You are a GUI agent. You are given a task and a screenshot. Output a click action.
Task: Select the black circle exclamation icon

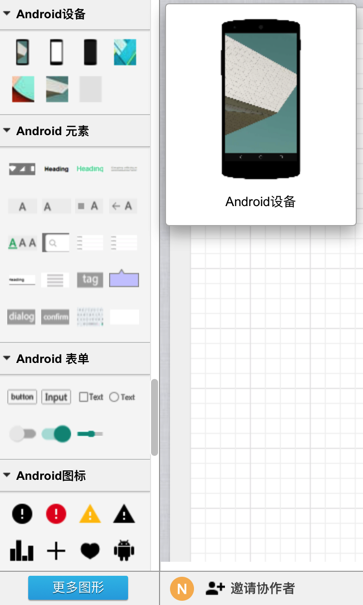pyautogui.click(x=22, y=514)
